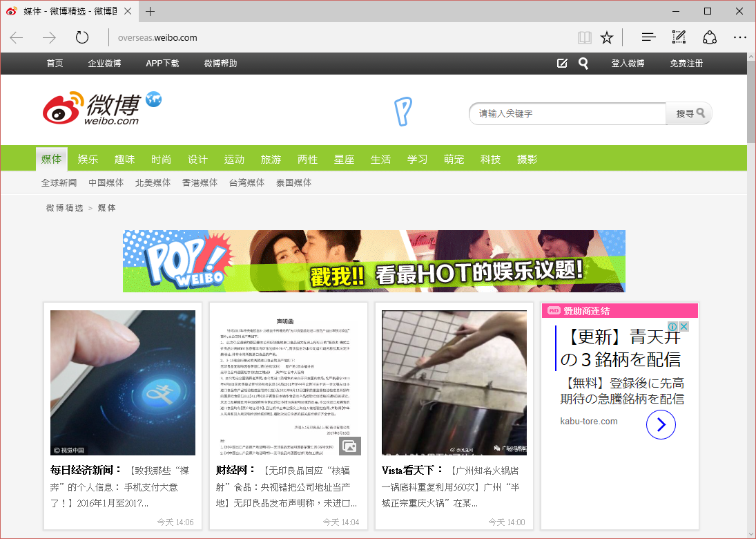Switch to the 运动 category tab

234,159
